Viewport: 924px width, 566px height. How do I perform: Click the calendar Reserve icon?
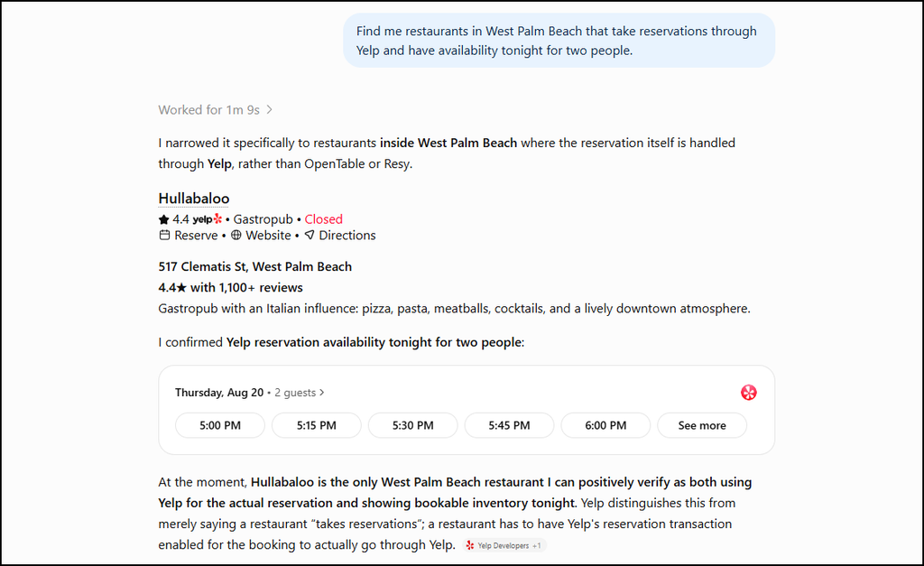[x=164, y=236]
